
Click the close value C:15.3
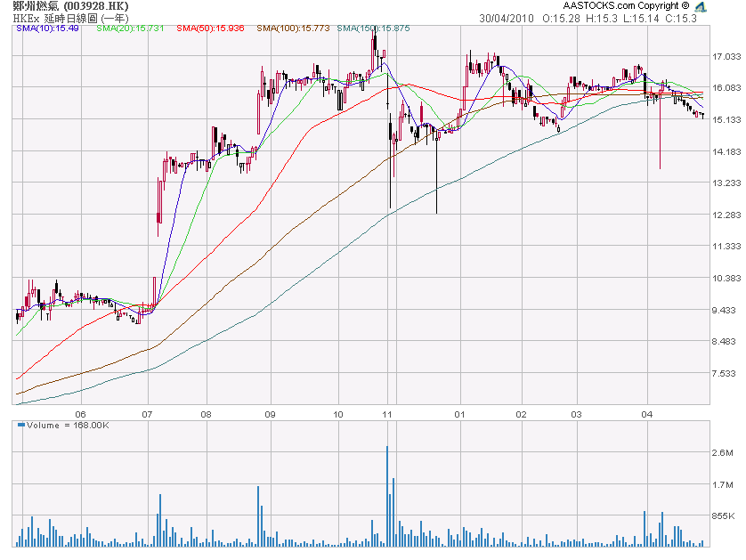click(681, 19)
